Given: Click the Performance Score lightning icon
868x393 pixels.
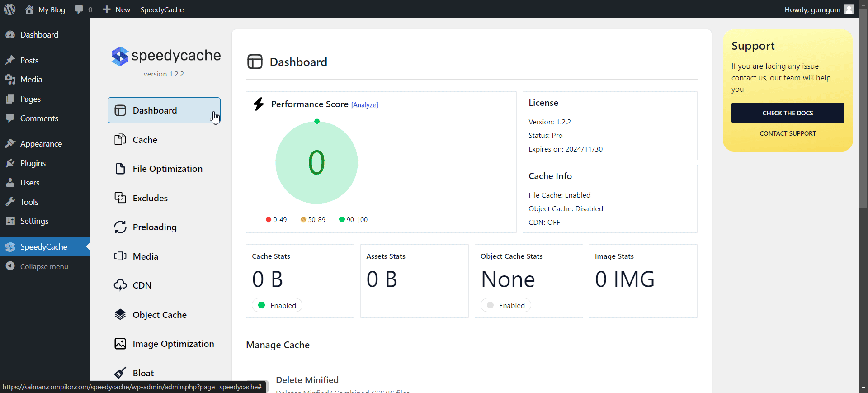Looking at the screenshot, I should click(259, 104).
